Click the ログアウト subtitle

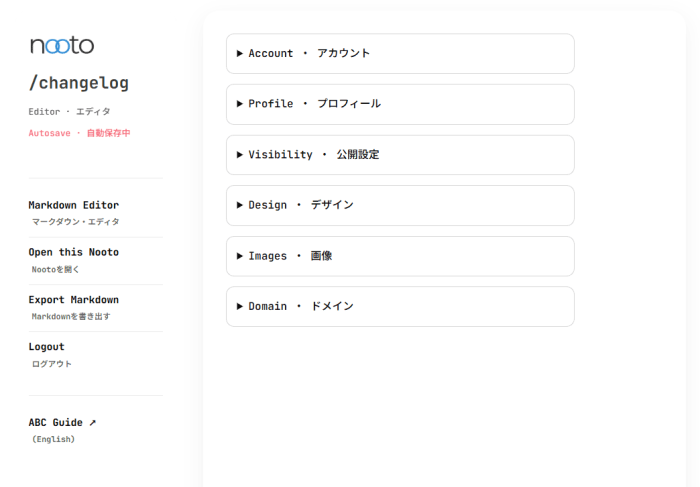click(x=51, y=364)
